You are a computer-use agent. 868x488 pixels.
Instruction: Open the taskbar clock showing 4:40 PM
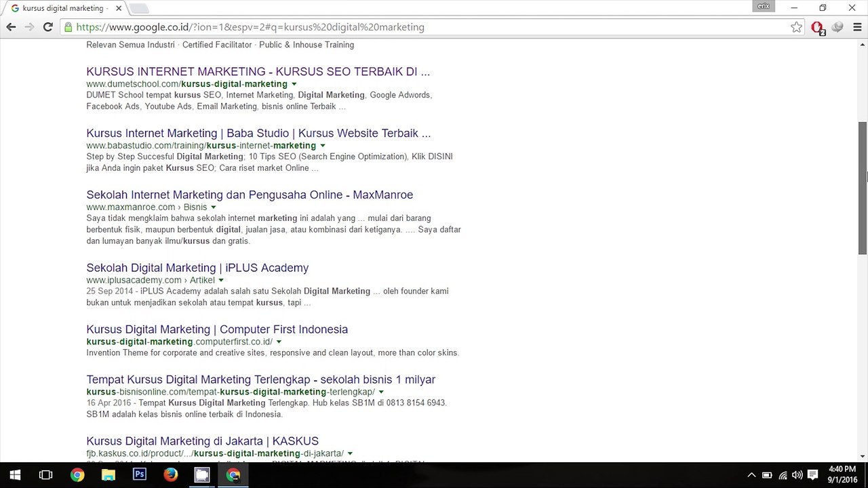point(842,474)
